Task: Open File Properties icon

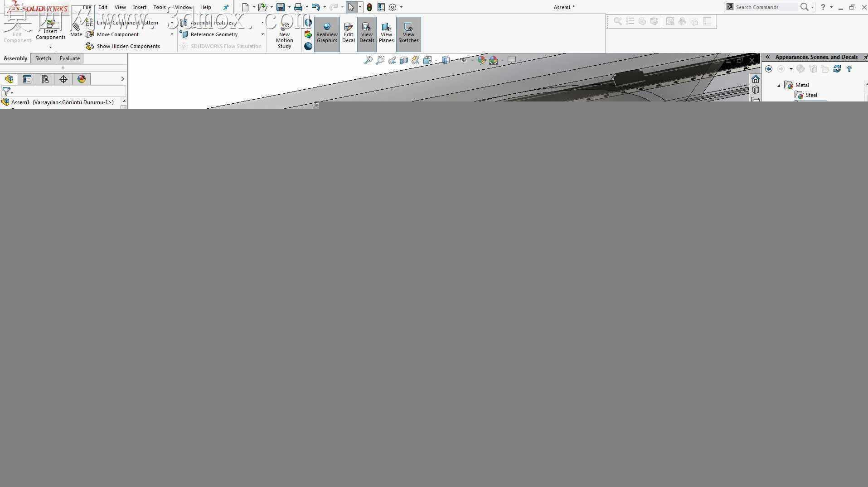Action: click(x=381, y=7)
